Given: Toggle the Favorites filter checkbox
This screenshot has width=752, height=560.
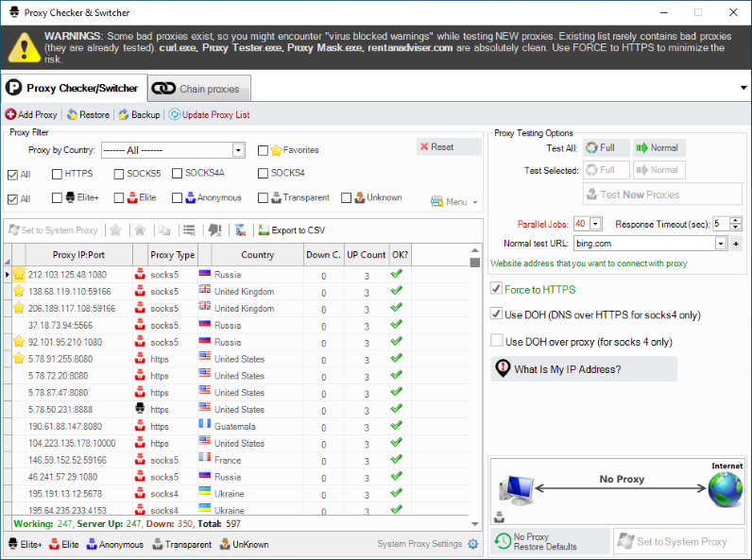Looking at the screenshot, I should pos(263,150).
